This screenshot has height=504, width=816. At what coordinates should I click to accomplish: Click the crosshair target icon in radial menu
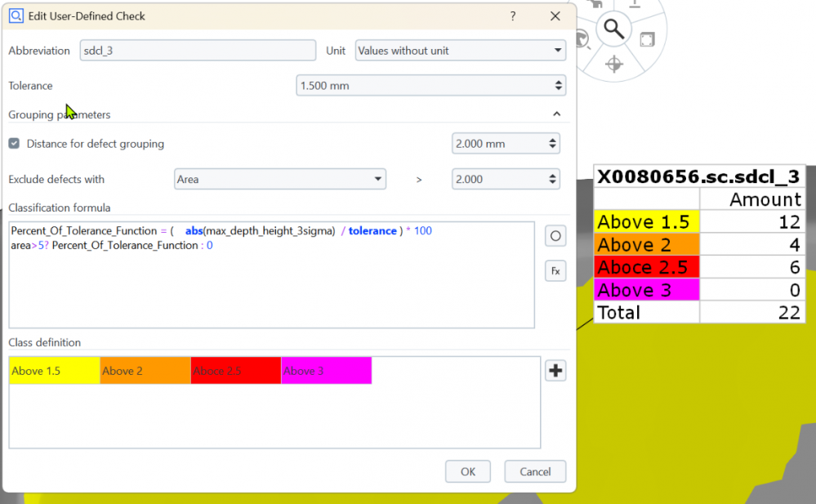click(614, 65)
